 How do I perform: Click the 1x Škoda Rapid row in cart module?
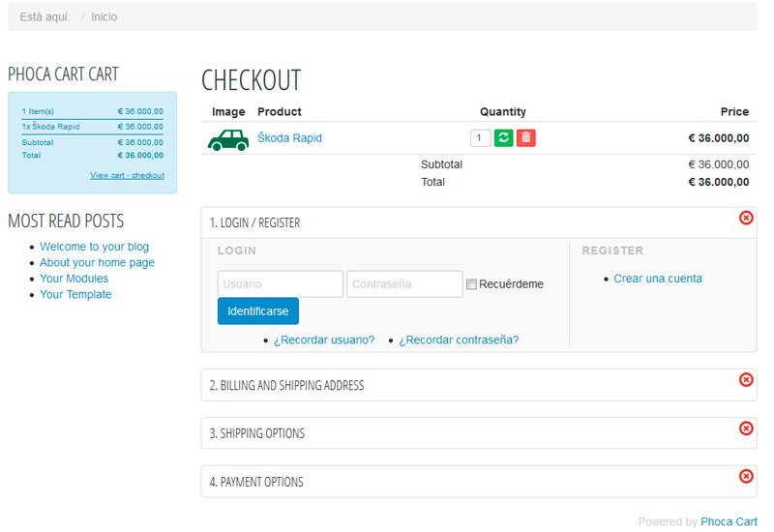tap(92, 127)
